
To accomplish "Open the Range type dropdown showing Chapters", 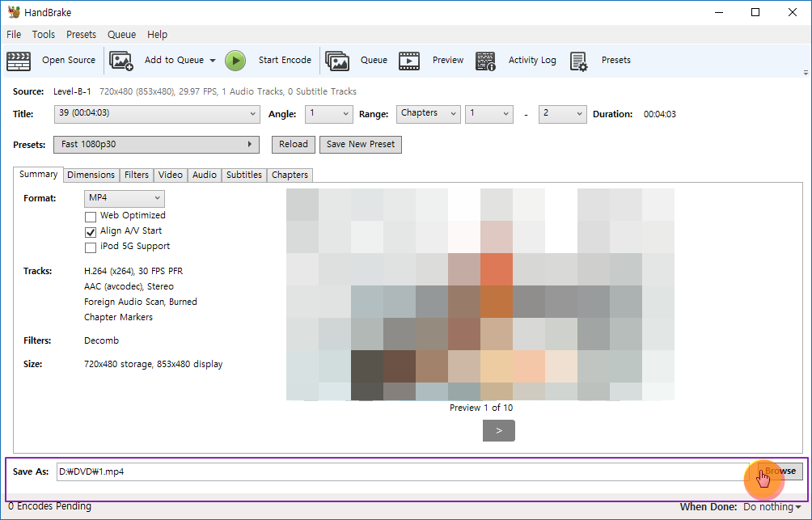I will [x=429, y=114].
